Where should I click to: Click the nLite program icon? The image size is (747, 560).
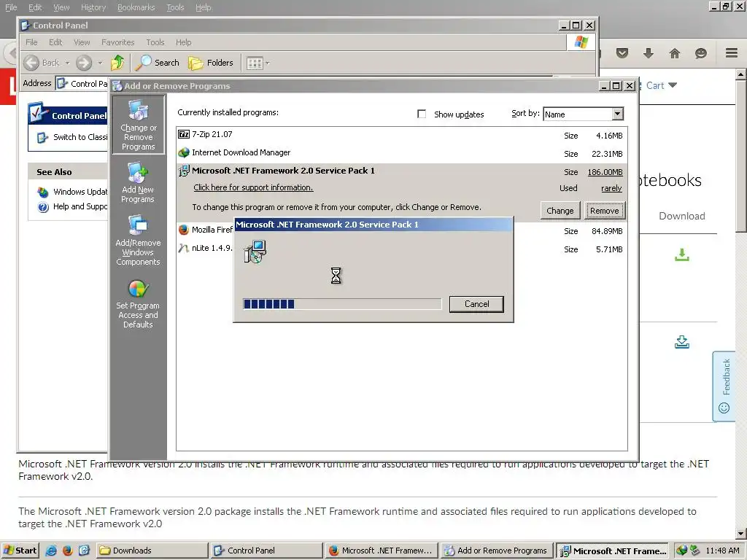point(183,248)
